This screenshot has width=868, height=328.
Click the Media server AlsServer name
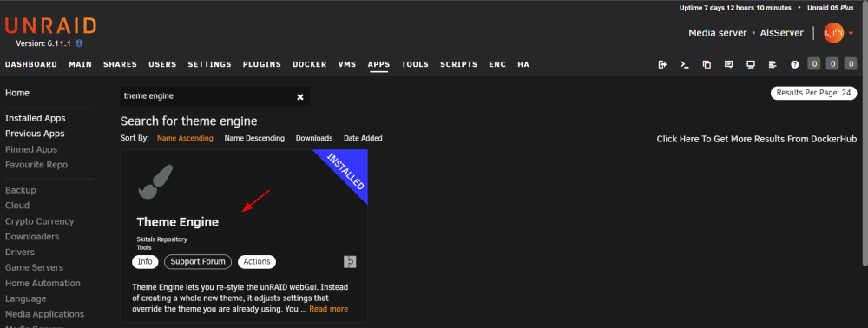[746, 33]
